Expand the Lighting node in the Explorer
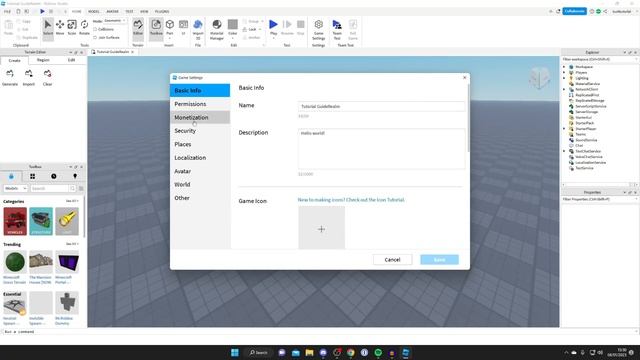The width and height of the screenshot is (640, 360). click(x=564, y=78)
